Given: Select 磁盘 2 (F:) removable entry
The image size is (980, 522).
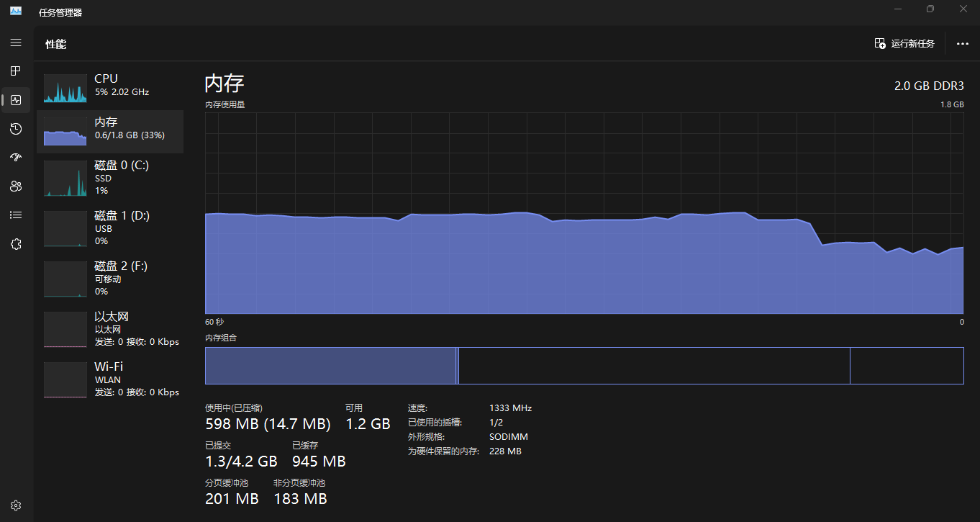Looking at the screenshot, I should pos(110,279).
